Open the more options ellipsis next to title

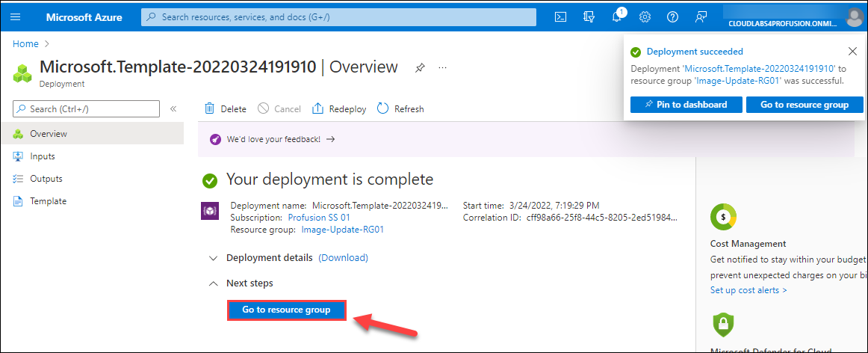[442, 67]
